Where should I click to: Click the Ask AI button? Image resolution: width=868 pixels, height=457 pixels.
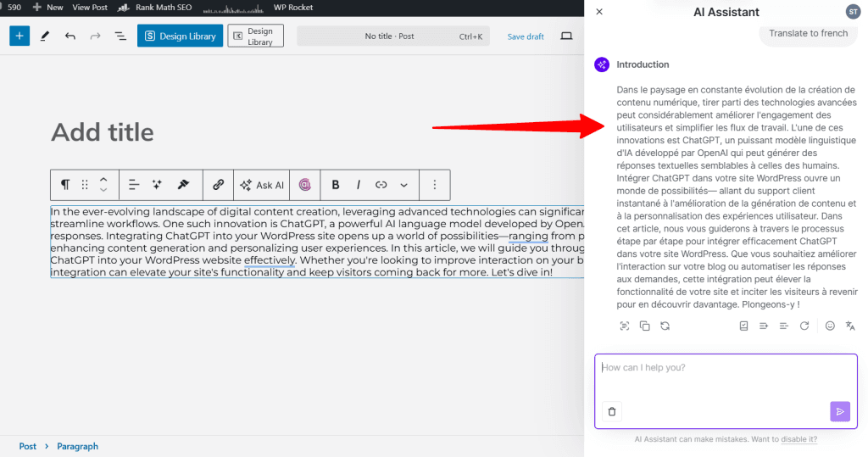click(x=262, y=185)
